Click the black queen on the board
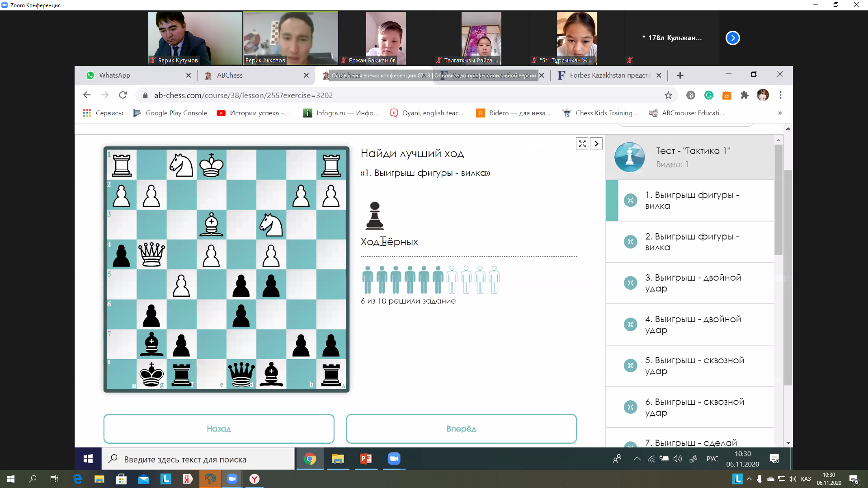The width and height of the screenshot is (868, 488). [x=241, y=374]
